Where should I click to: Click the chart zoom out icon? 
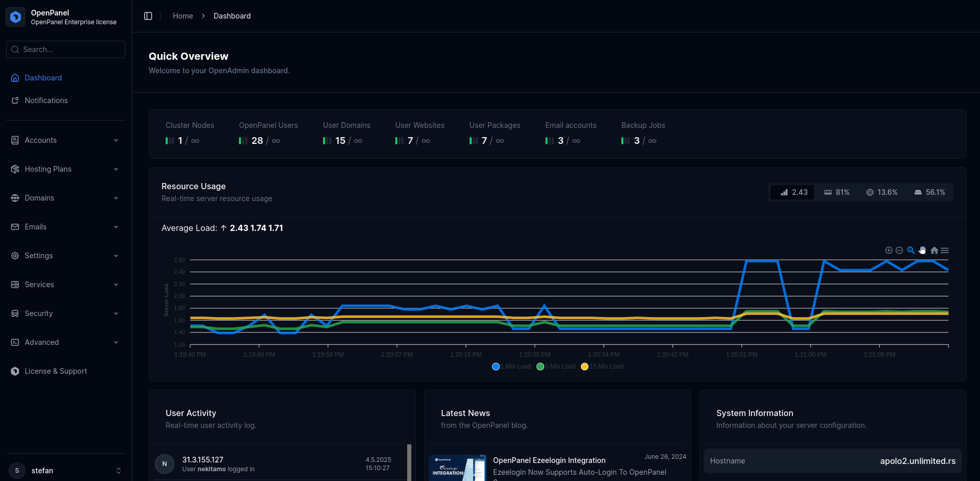[x=899, y=251]
